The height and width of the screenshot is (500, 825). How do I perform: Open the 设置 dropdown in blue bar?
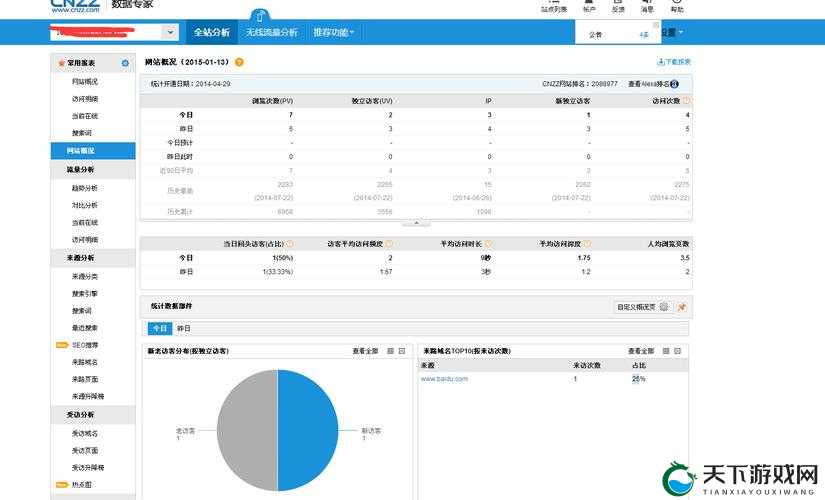[672, 33]
